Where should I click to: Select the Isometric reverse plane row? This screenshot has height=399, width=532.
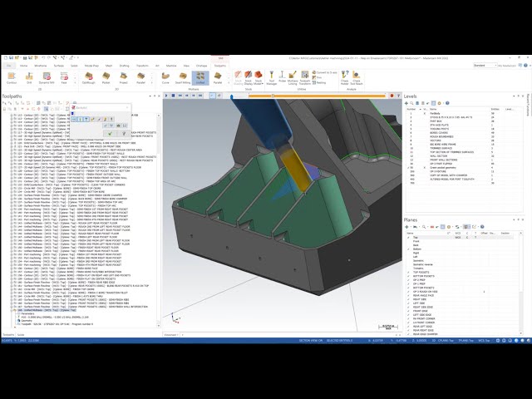(461, 264)
